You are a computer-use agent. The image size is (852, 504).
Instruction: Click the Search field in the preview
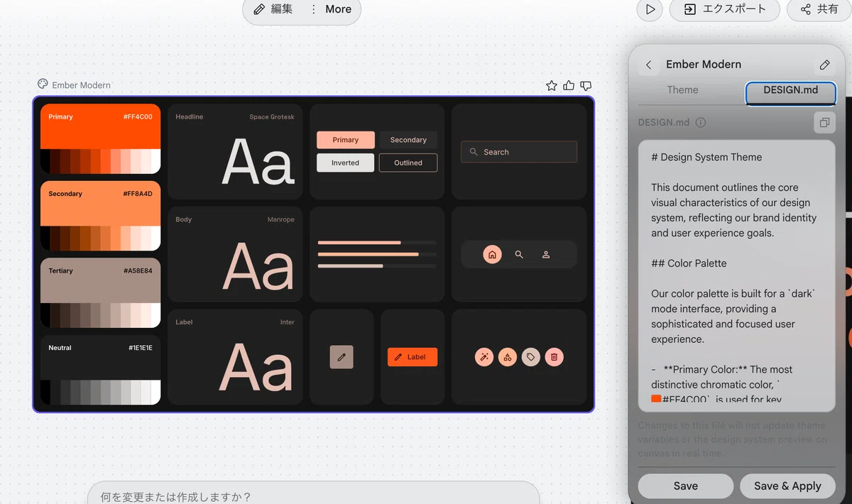pos(519,152)
